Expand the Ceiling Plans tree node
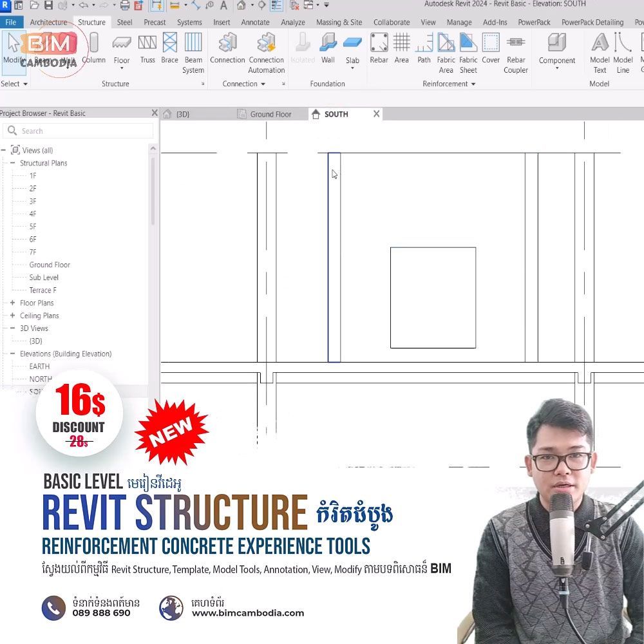Viewport: 644px width, 644px height. point(12,316)
